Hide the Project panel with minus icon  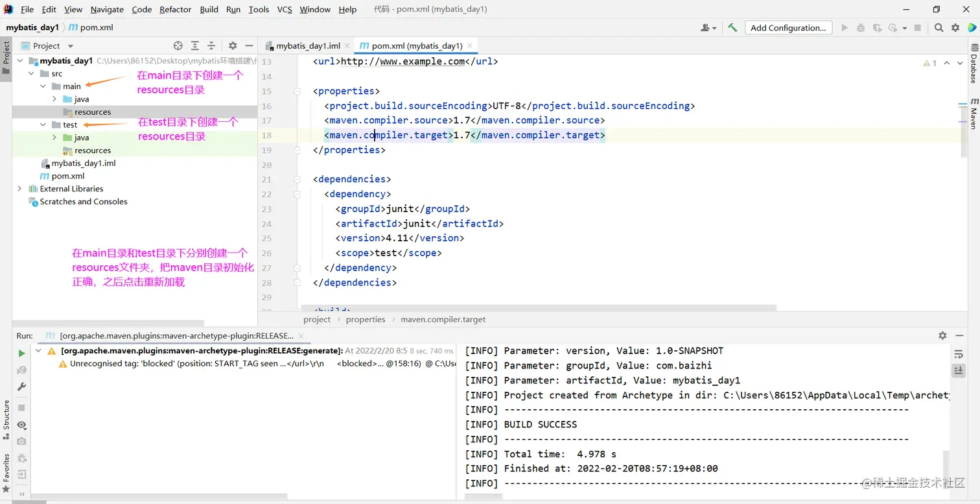click(249, 45)
